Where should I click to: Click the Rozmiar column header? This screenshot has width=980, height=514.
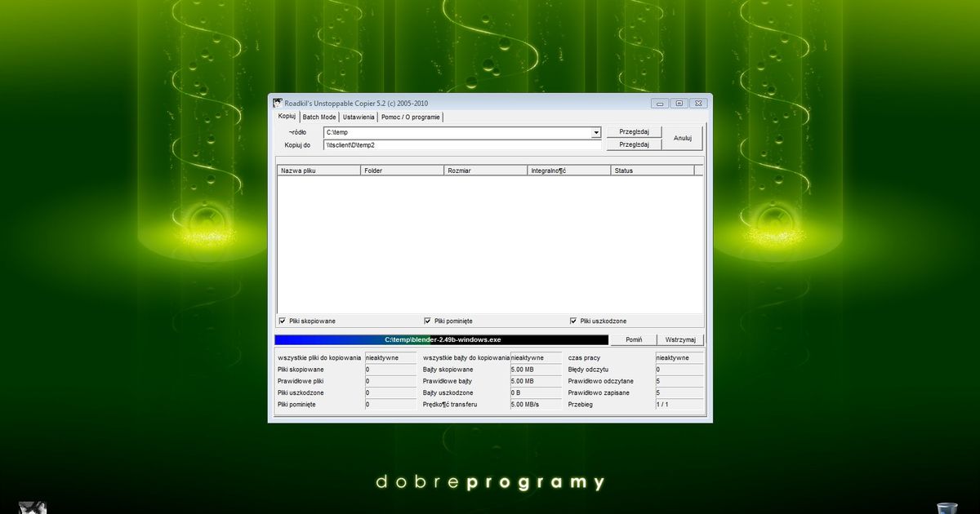[486, 171]
